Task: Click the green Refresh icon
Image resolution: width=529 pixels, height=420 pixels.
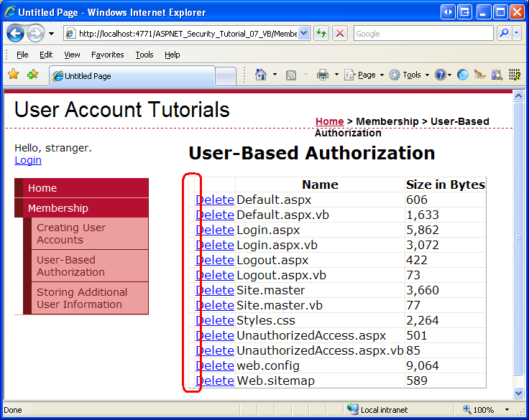Action: pos(321,33)
